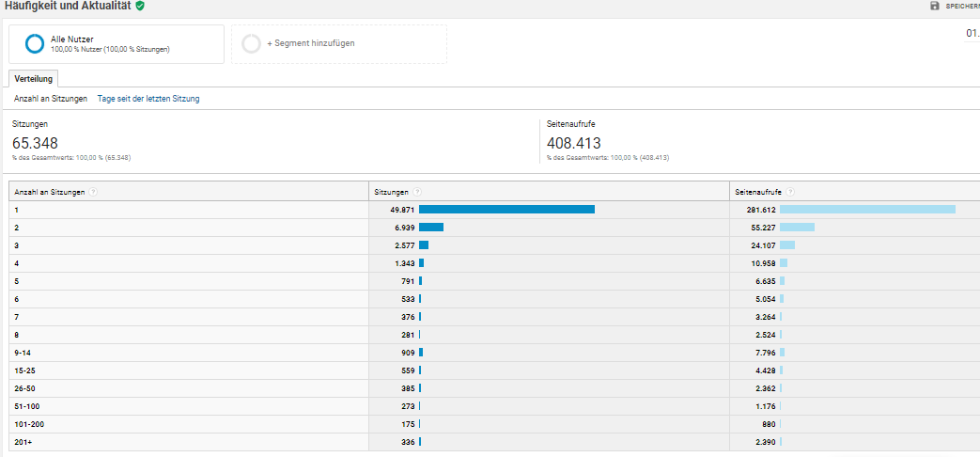Click + Segment hinzufügen
This screenshot has width=980, height=457.
click(x=311, y=44)
